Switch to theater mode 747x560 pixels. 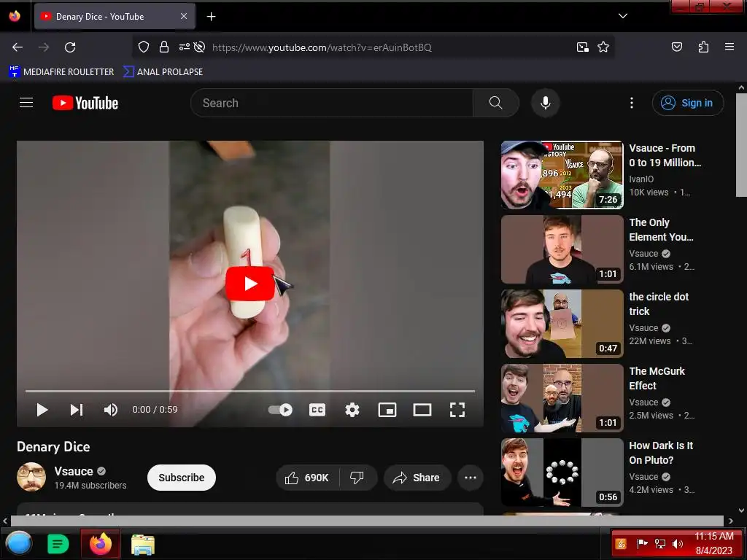(422, 410)
